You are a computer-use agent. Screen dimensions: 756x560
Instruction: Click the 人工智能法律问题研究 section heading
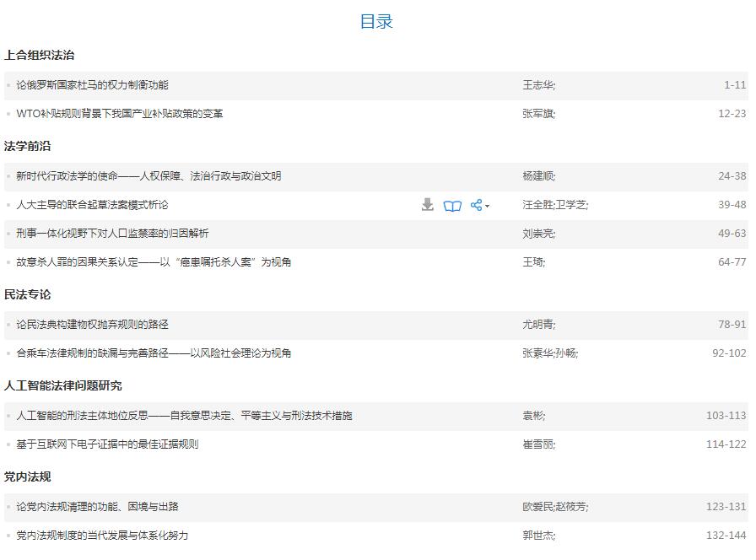point(63,385)
